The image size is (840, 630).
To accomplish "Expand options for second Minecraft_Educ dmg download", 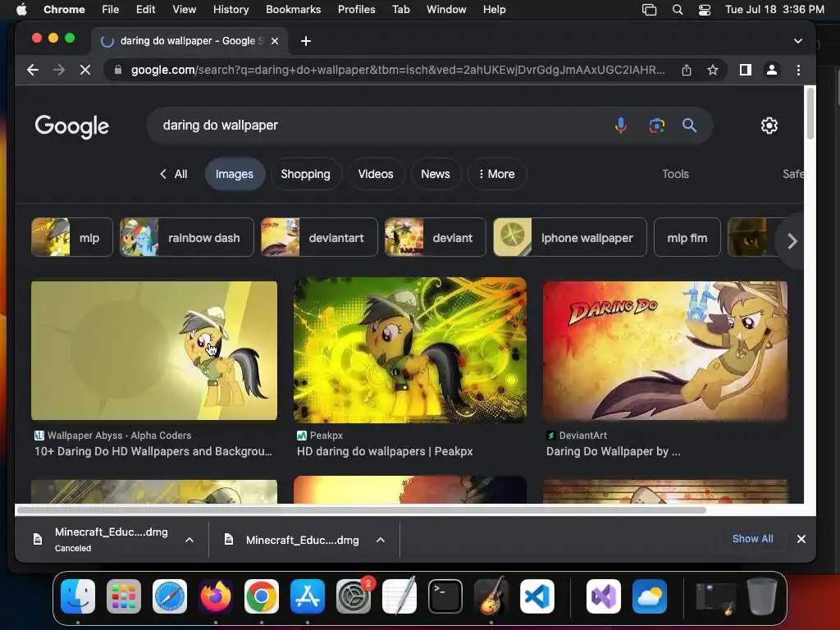I will click(x=381, y=540).
